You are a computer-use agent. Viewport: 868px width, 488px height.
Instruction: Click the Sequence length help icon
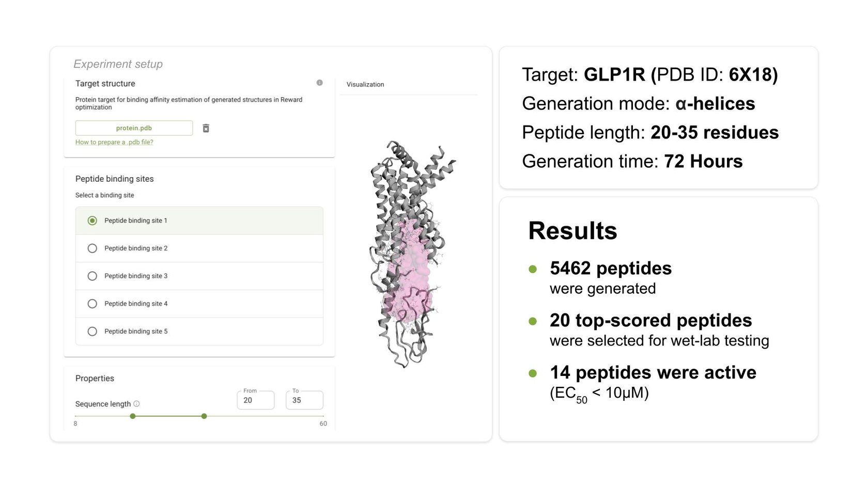[x=136, y=404]
